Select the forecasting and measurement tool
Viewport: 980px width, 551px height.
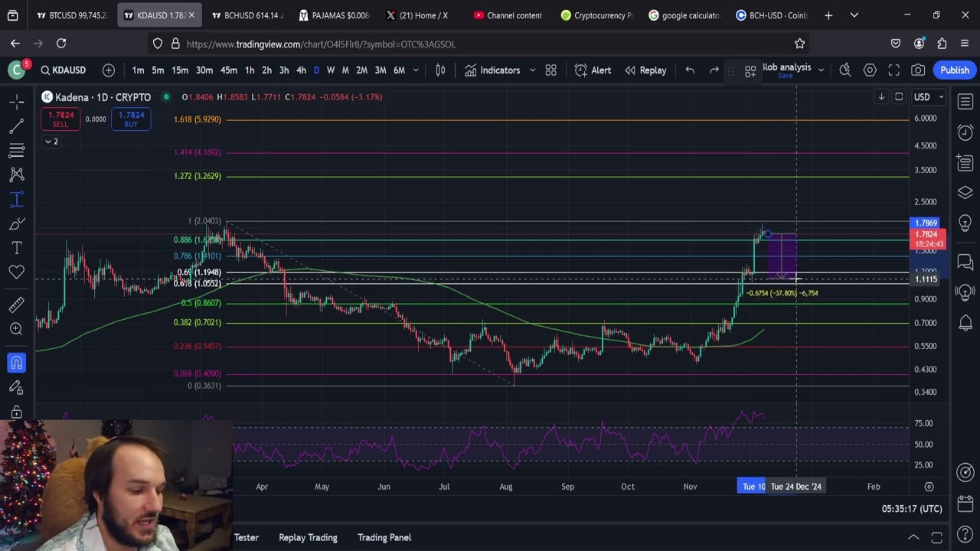pyautogui.click(x=17, y=199)
